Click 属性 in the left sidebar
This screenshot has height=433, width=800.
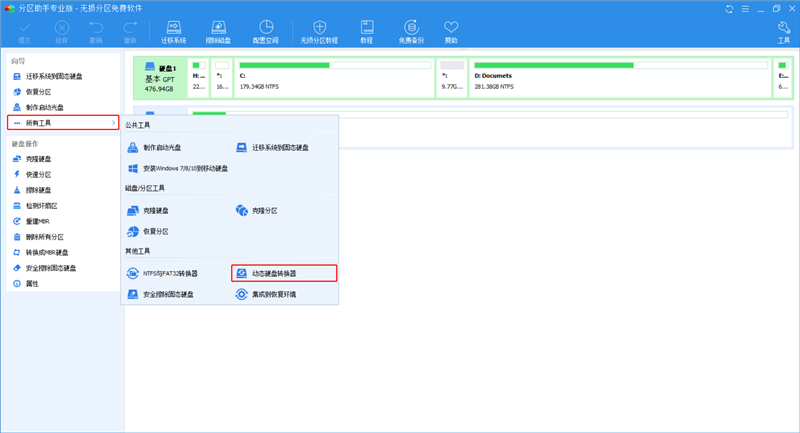(x=32, y=284)
